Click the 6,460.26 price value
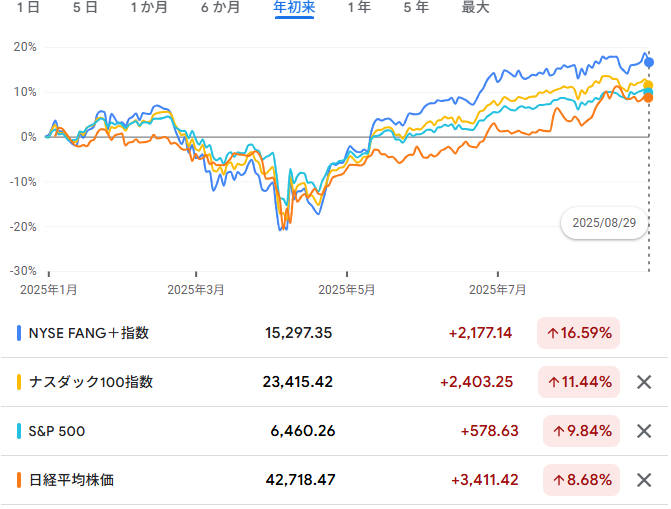 tap(303, 431)
